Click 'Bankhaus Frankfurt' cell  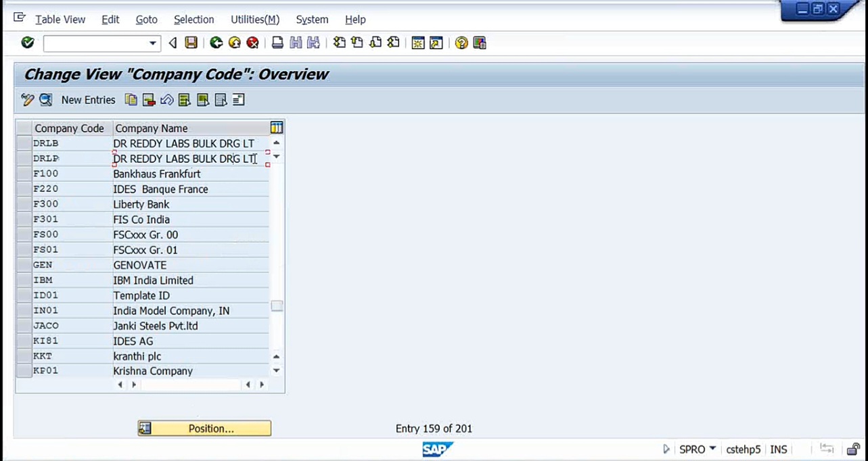click(190, 174)
